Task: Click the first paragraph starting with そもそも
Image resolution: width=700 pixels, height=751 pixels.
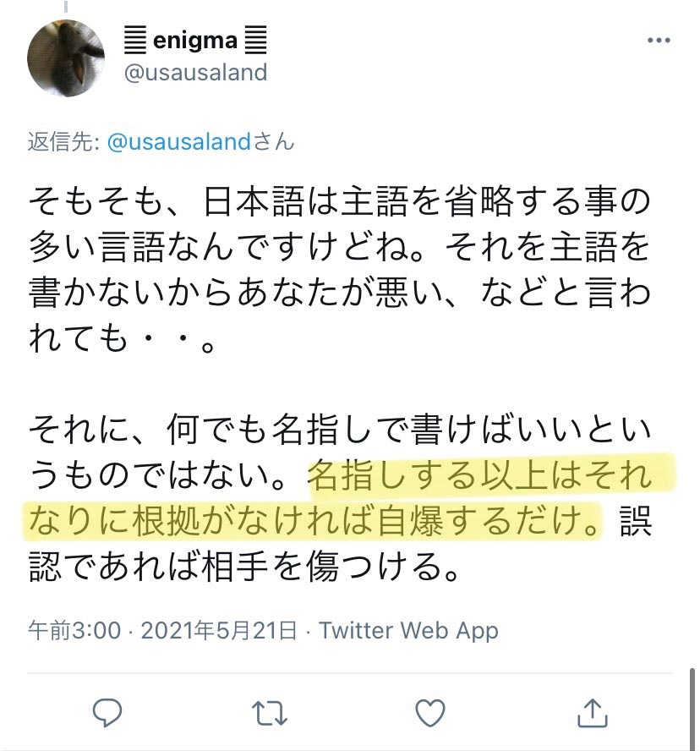Action: (340, 269)
